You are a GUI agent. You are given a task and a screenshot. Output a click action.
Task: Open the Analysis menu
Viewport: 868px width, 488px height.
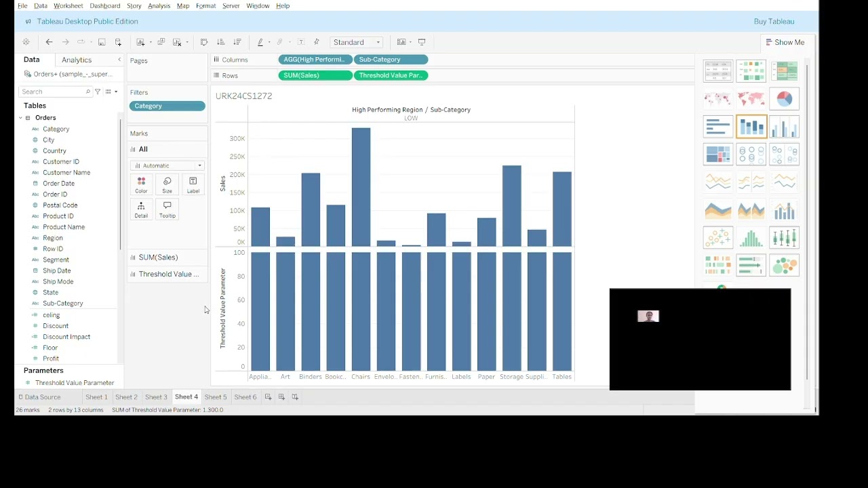point(159,5)
